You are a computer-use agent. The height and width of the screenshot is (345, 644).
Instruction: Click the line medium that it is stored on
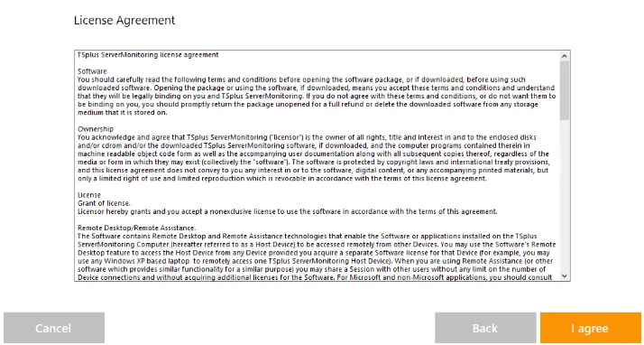point(123,112)
